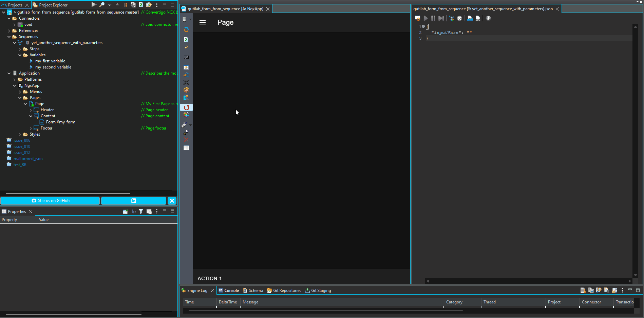Click the filter icon in Properties view

point(141,211)
